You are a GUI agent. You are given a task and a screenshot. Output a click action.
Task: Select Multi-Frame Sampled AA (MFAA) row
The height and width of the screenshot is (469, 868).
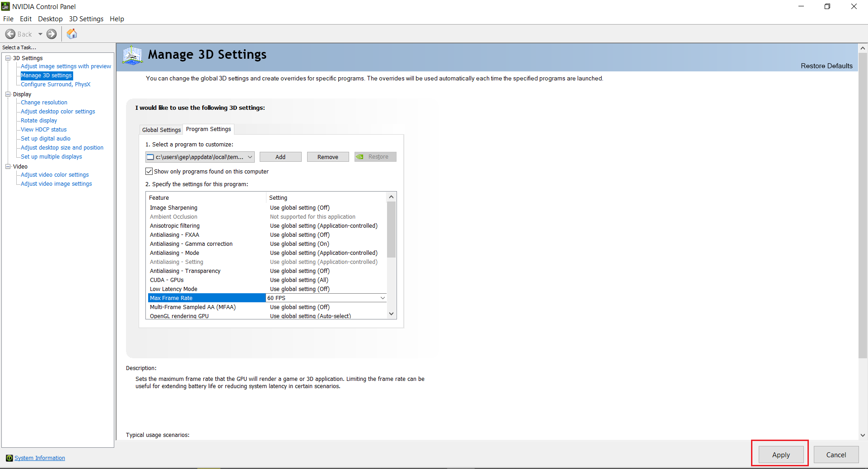point(267,307)
